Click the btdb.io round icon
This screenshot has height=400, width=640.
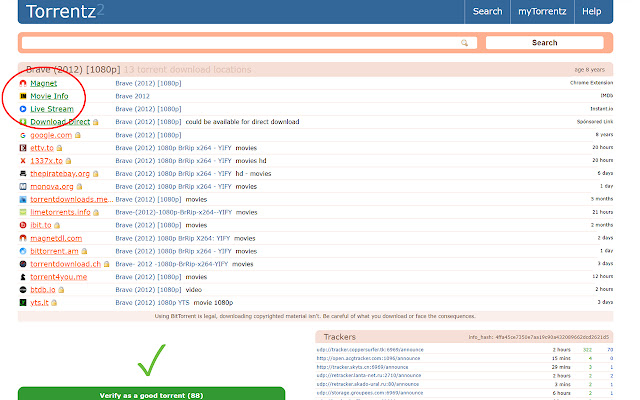pyautogui.click(x=23, y=290)
